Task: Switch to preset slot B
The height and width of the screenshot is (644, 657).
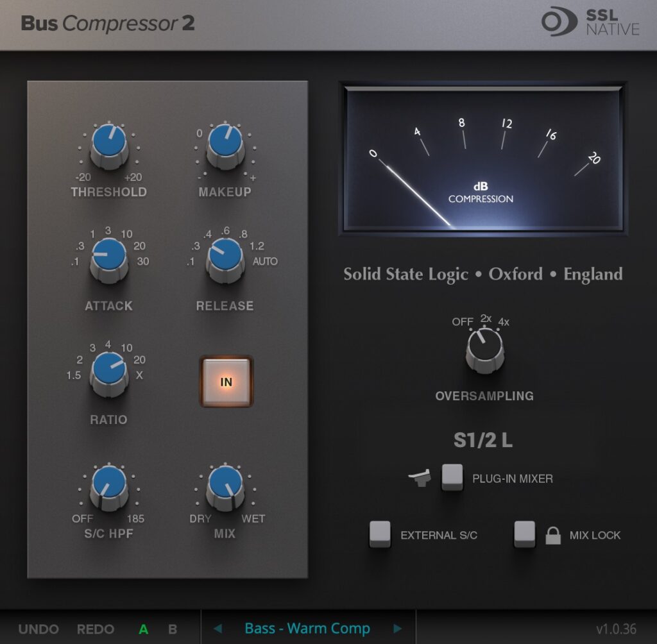Action: 172,629
